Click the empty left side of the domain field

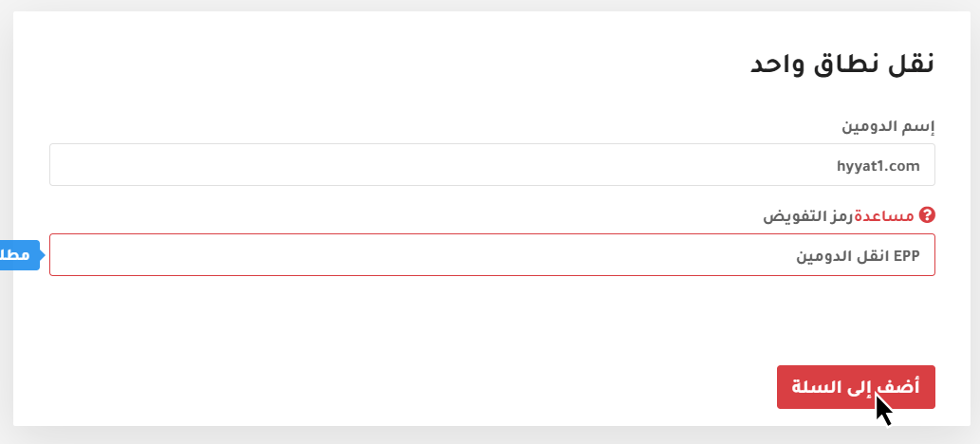pos(250,165)
